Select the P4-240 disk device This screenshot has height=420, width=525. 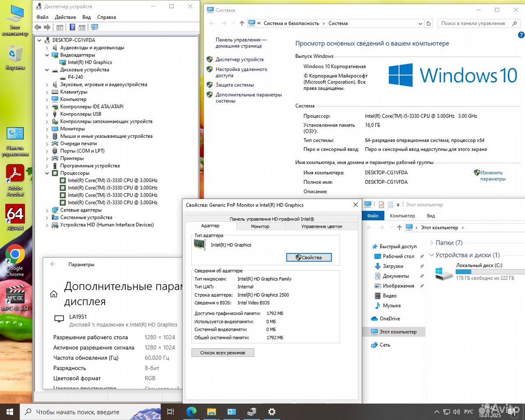(75, 77)
